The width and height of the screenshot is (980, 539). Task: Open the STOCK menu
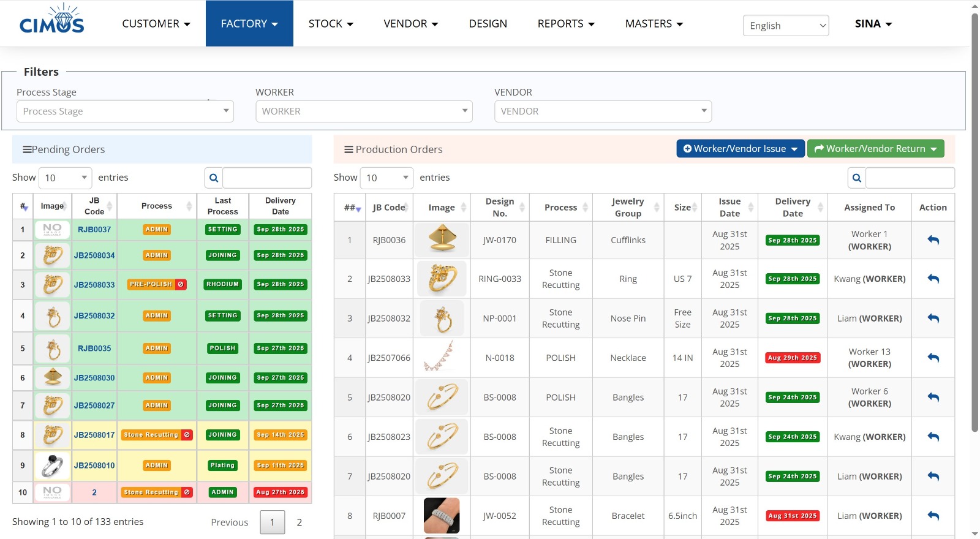coord(331,24)
